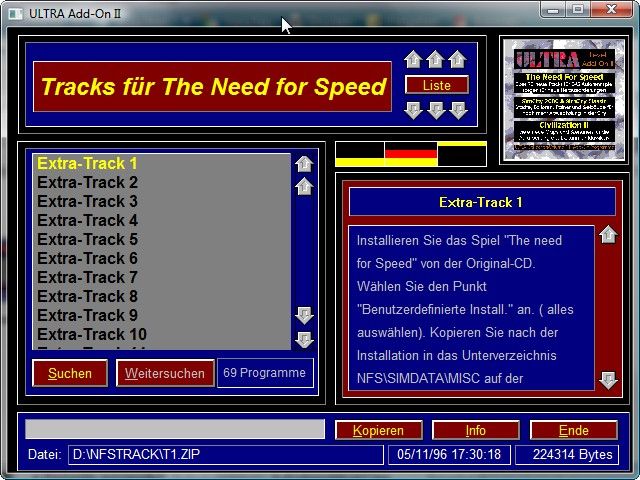The width and height of the screenshot is (640, 480).
Task: Click the down arrow beside the description text
Action: pos(608,380)
